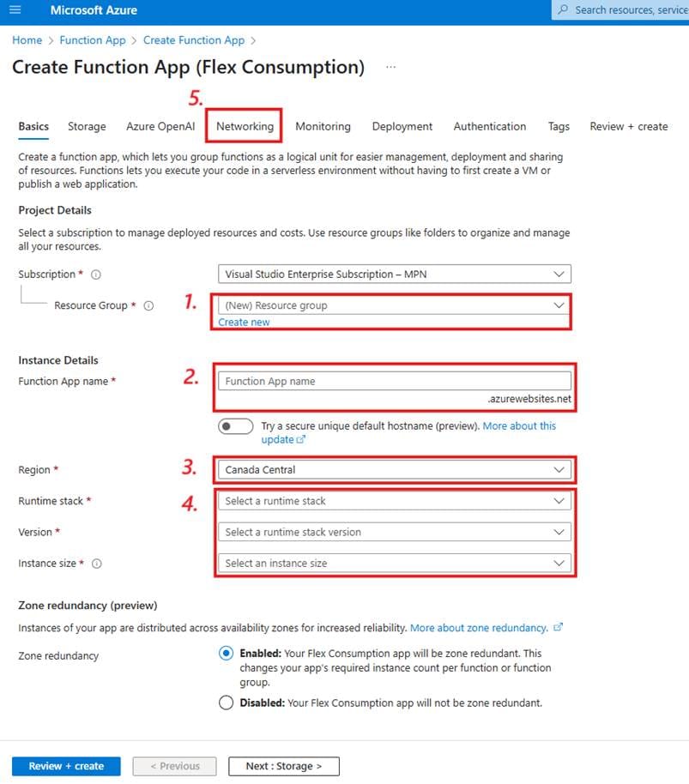Select Disabled zone redundancy option
This screenshot has height=784, width=689.
tap(227, 703)
